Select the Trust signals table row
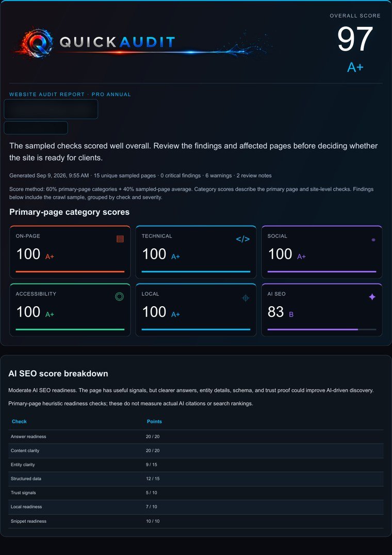 [x=196, y=493]
